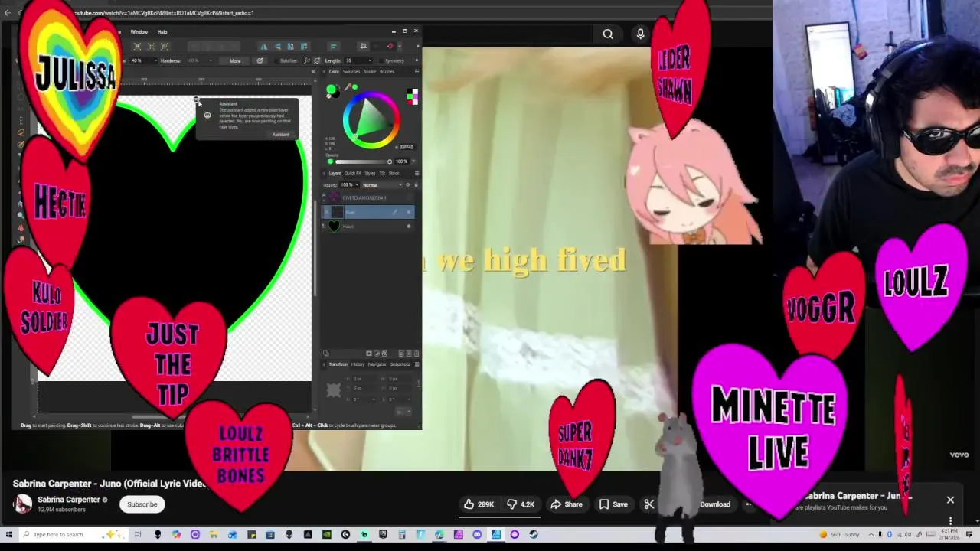This screenshot has width=980, height=551.
Task: Click the YouTube voice search microphone
Action: 641,34
